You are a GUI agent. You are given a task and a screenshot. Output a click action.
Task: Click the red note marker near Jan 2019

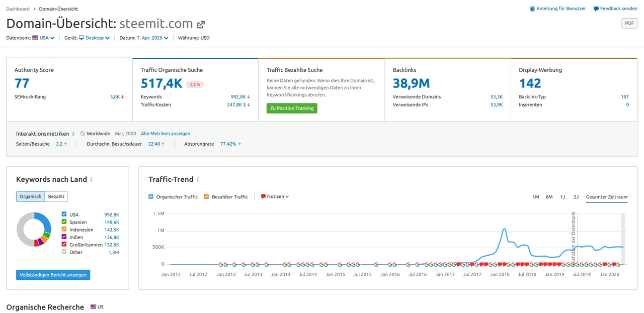click(553, 264)
